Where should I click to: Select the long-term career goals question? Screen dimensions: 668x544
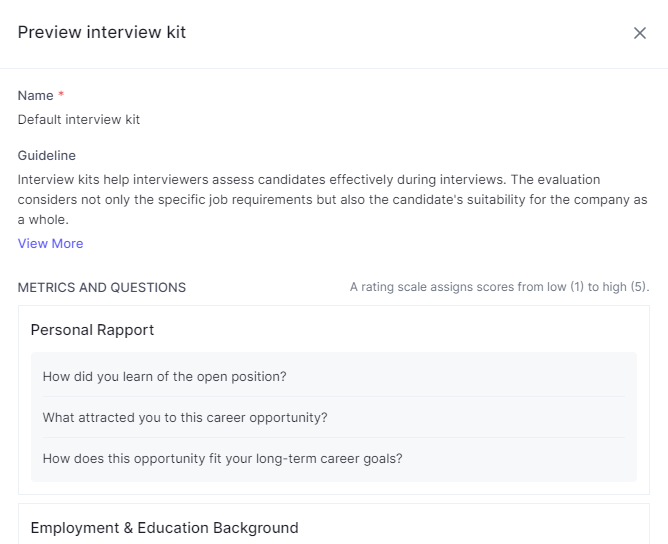click(x=222, y=459)
